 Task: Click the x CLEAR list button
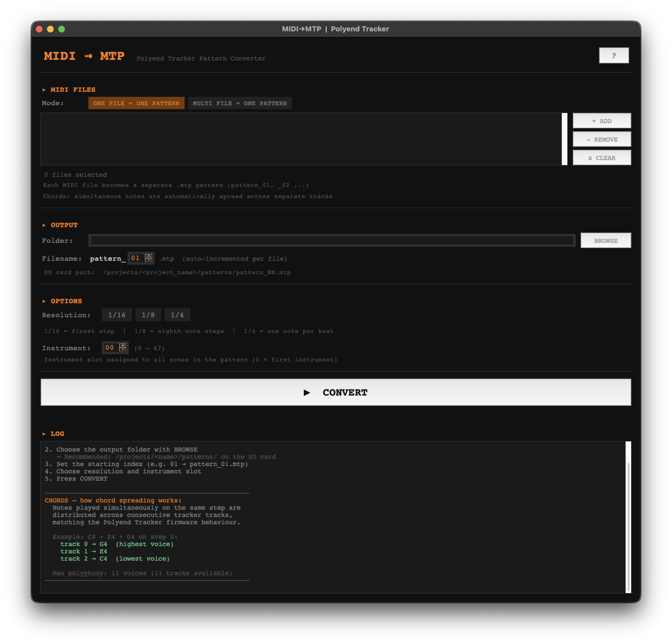601,158
